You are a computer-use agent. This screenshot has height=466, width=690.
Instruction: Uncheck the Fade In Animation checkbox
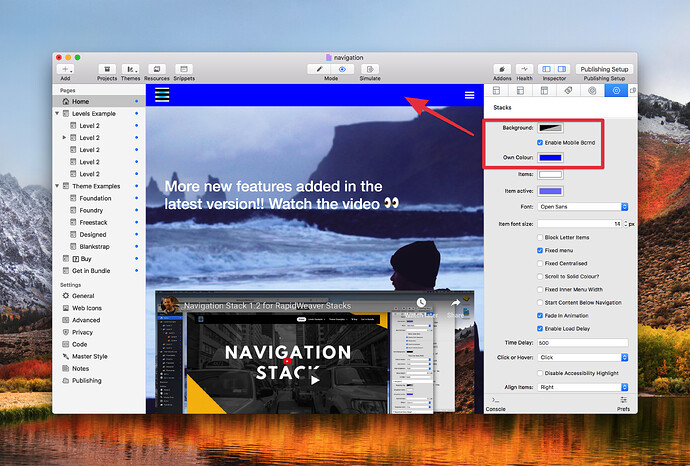[540, 316]
